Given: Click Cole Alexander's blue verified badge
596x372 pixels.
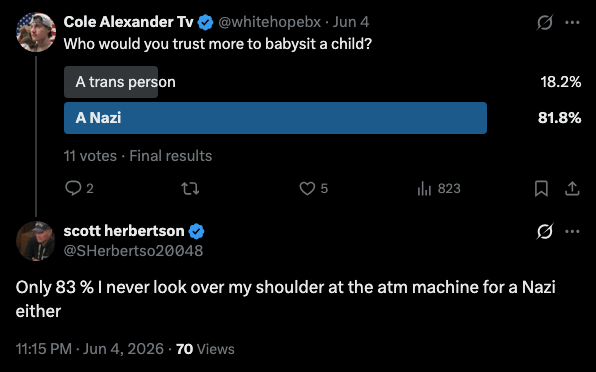Looking at the screenshot, I should point(206,22).
